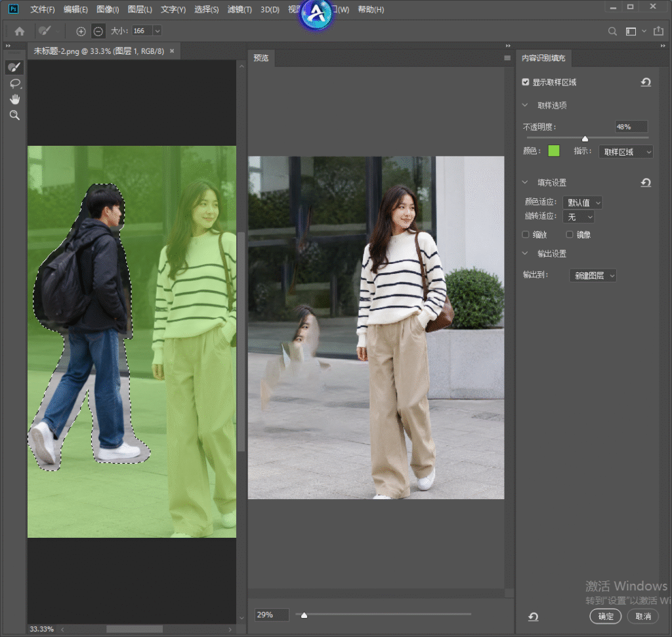Screen dimensions: 672x637
Task: Select the Hand tool
Action: [x=15, y=99]
